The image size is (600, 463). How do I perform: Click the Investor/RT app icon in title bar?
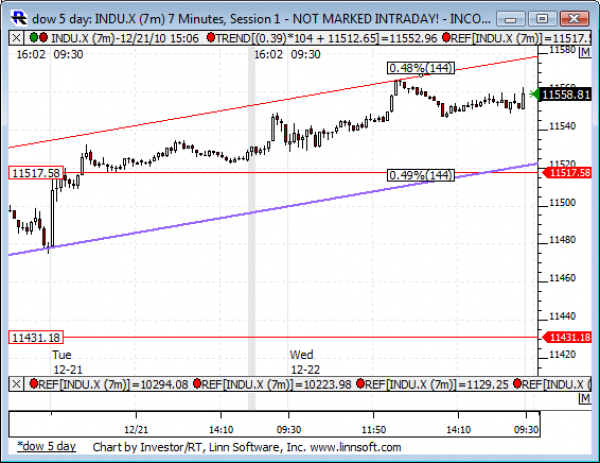pyautogui.click(x=19, y=18)
